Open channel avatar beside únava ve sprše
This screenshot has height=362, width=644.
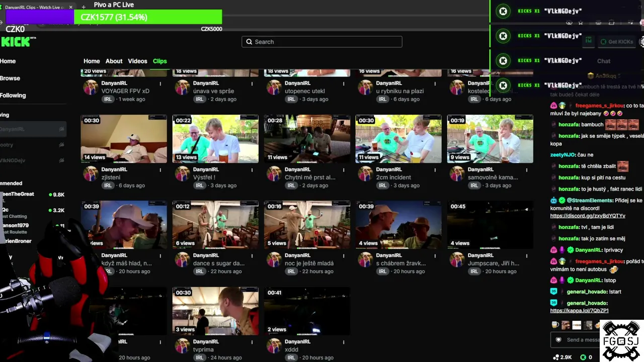coord(182,87)
